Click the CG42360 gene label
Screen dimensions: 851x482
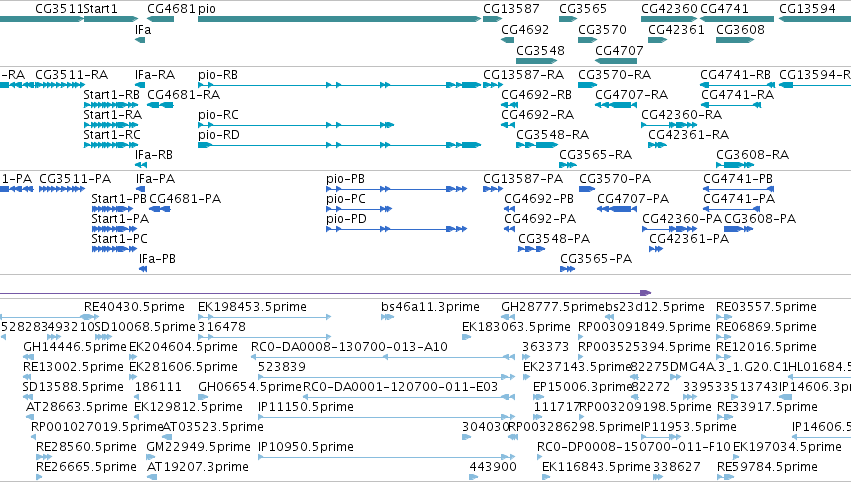(669, 9)
